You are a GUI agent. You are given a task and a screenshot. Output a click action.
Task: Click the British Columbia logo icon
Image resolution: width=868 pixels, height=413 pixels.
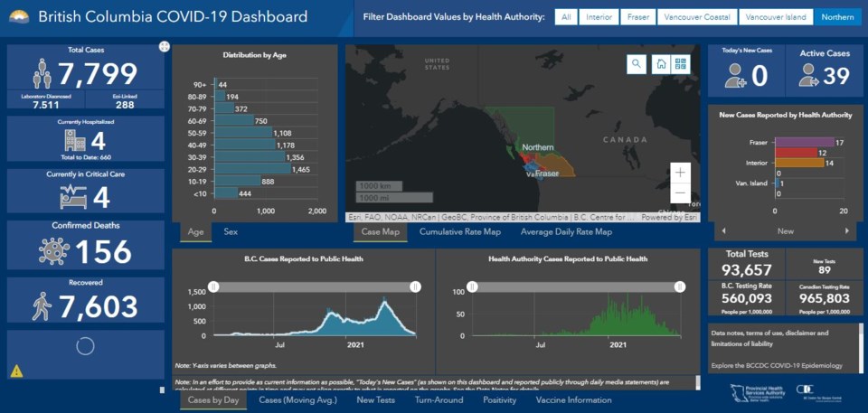[x=17, y=16]
